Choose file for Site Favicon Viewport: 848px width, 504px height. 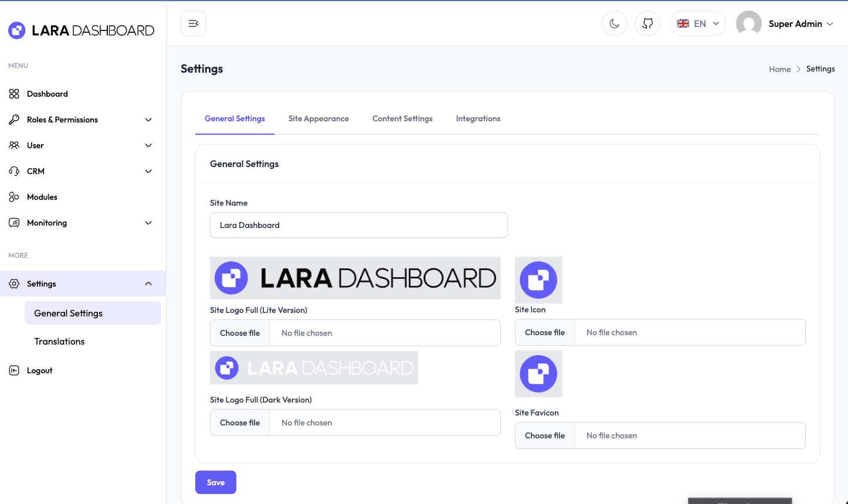click(x=545, y=435)
